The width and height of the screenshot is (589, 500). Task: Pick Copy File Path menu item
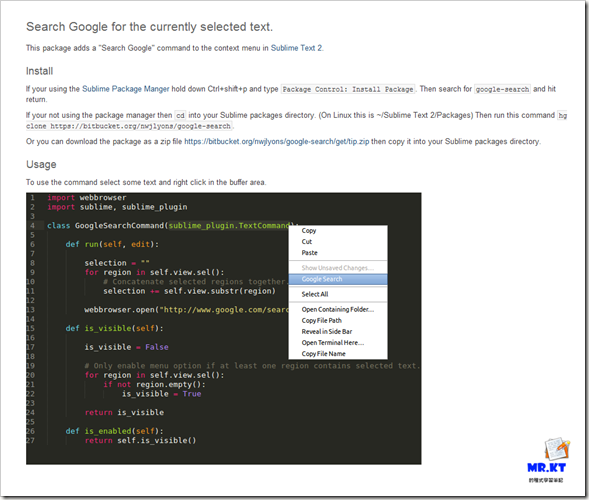pyautogui.click(x=322, y=320)
